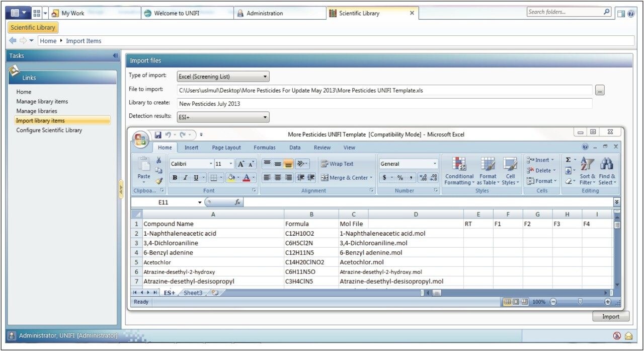Image resolution: width=644 pixels, height=351 pixels.
Task: Click the Borders icon in Font group
Action: 214,177
